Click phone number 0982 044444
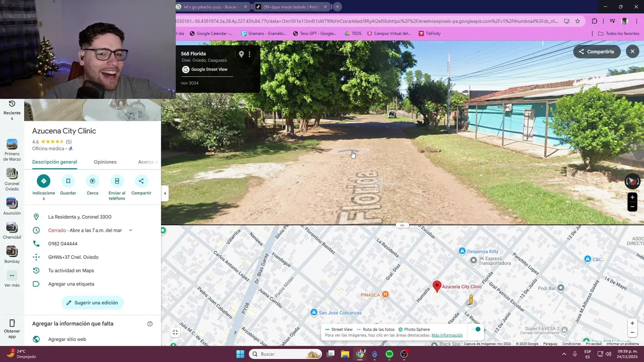Screen dimensions: 644x362 [x=63, y=244]
